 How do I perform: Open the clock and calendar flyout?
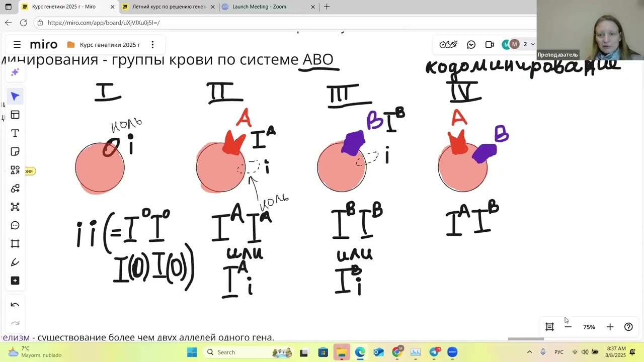click(616, 352)
